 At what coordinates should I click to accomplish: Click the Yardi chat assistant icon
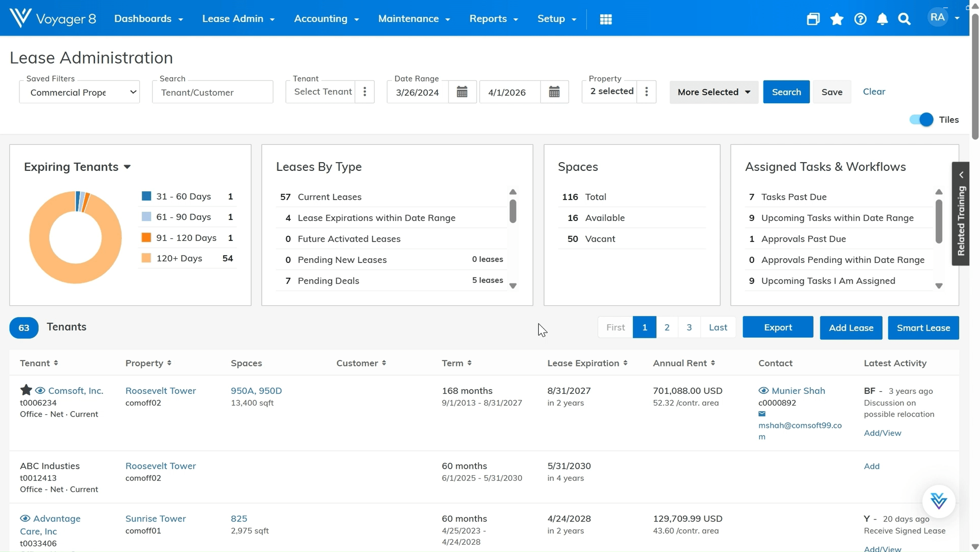[938, 501]
